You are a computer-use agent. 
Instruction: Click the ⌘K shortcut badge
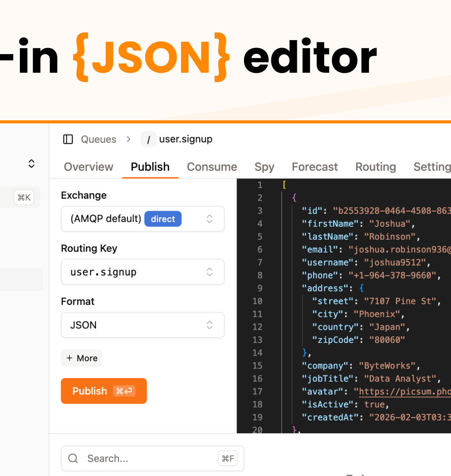[24, 197]
